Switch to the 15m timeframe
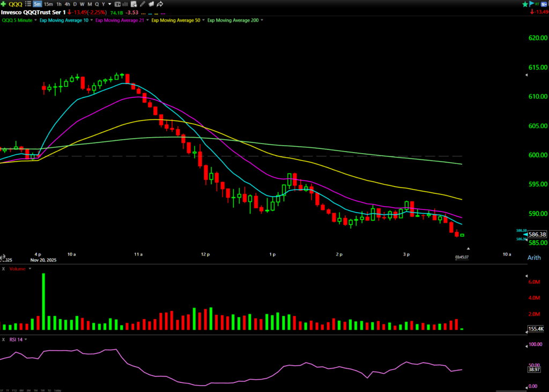 pyautogui.click(x=48, y=4)
